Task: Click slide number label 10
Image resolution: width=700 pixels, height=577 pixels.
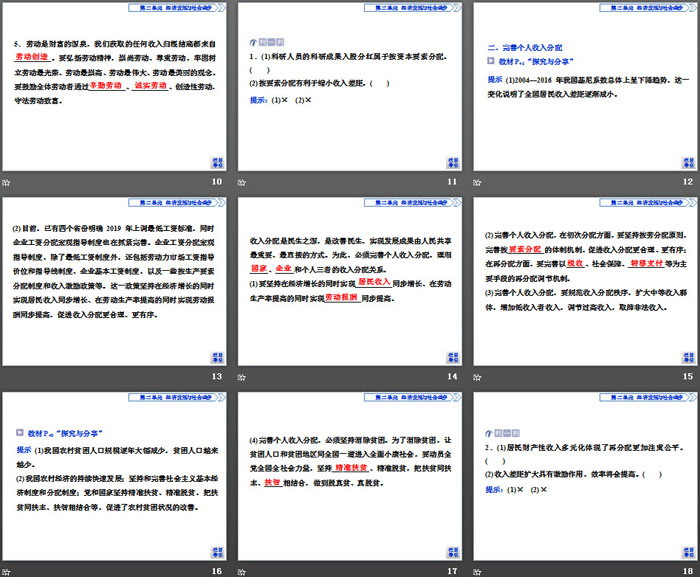Action: [x=217, y=182]
